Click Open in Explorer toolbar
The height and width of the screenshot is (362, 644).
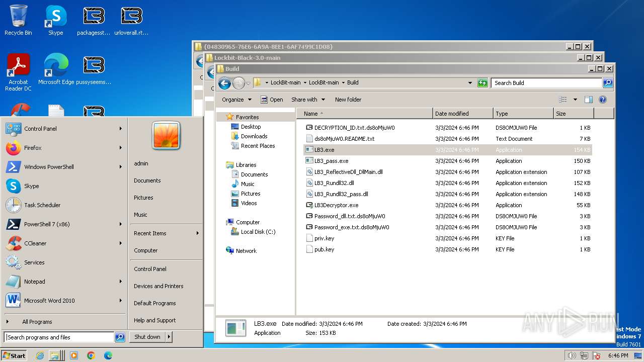[x=272, y=100]
